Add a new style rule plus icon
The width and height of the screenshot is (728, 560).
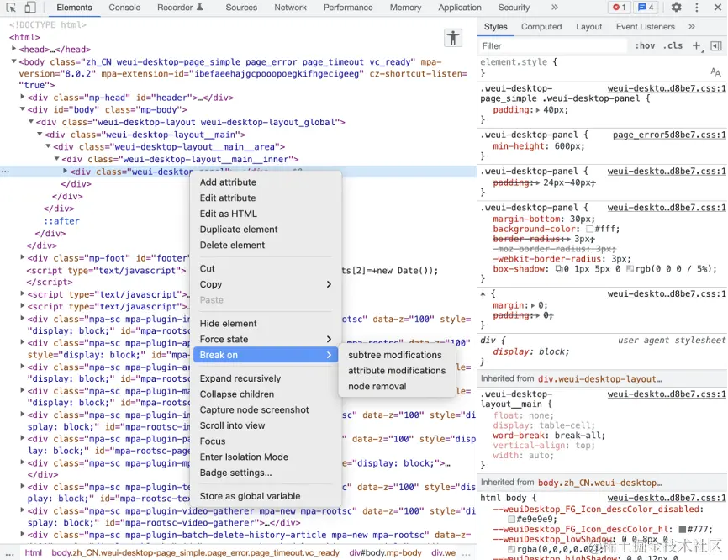click(x=697, y=45)
